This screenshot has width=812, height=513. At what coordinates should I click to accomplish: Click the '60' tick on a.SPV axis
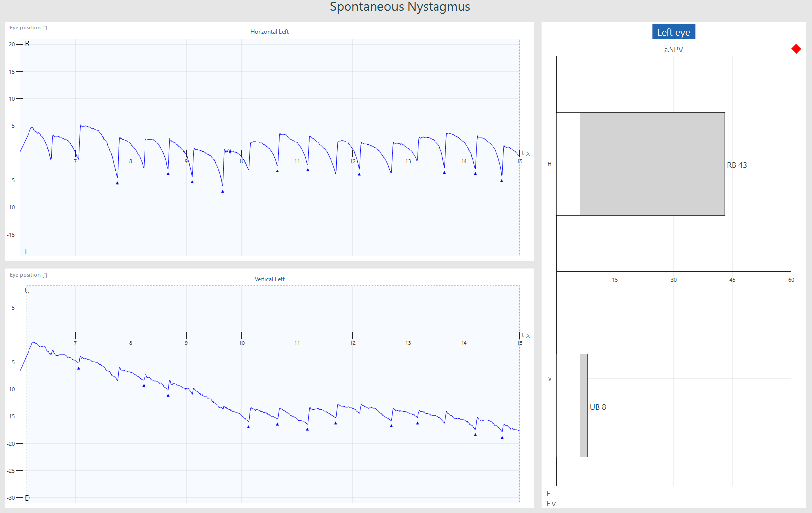(x=791, y=280)
